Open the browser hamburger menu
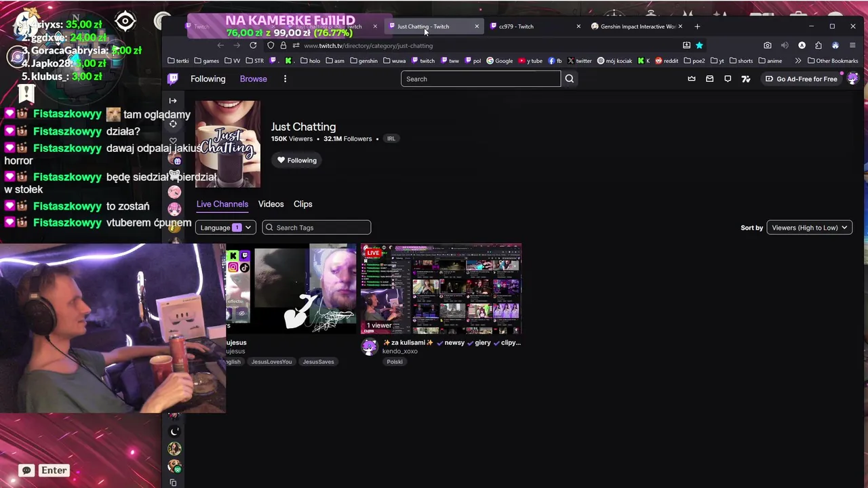The width and height of the screenshot is (868, 488). (x=852, y=45)
